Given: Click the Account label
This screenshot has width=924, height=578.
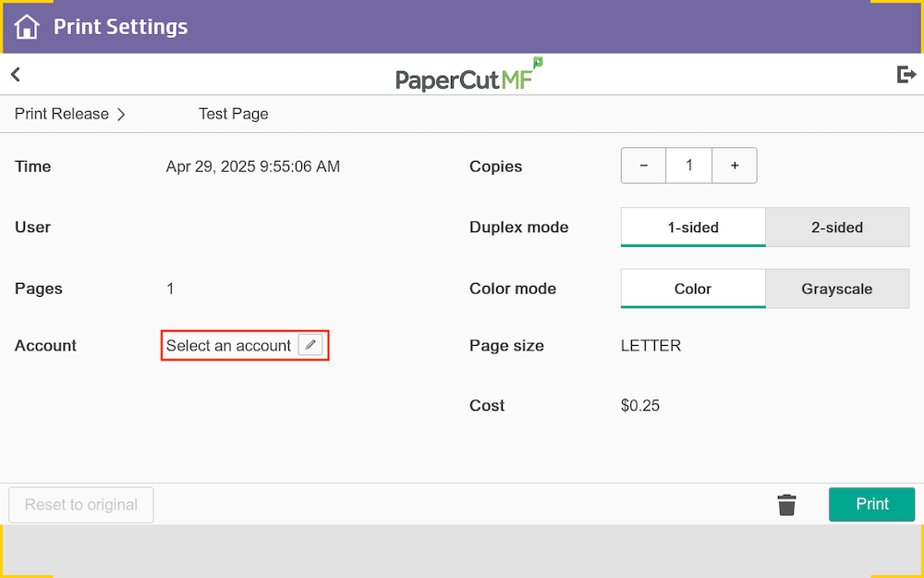Looking at the screenshot, I should tap(45, 346).
